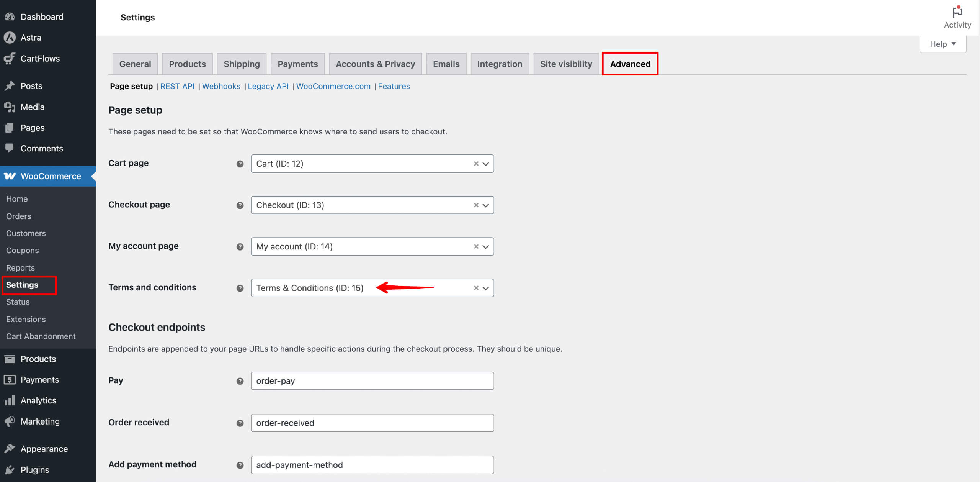Switch to the Shipping tab
Image resolution: width=980 pixels, height=482 pixels.
click(x=242, y=64)
